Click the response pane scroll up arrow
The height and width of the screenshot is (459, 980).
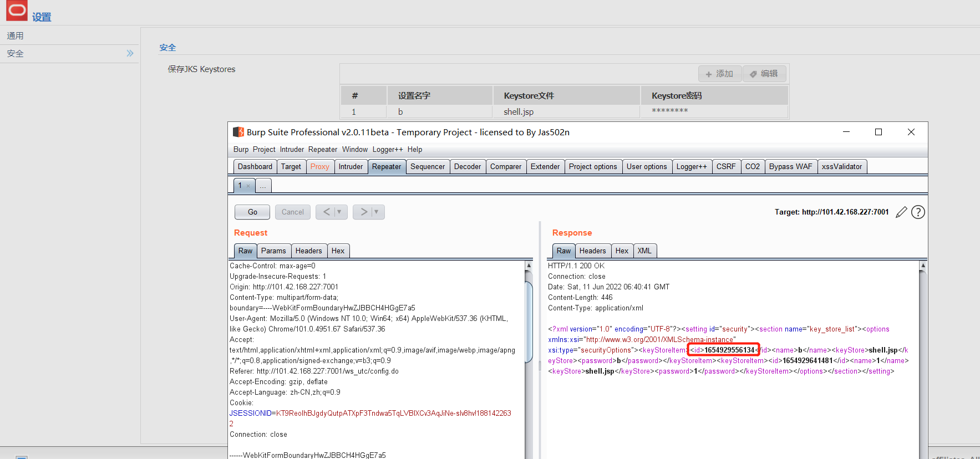click(923, 266)
